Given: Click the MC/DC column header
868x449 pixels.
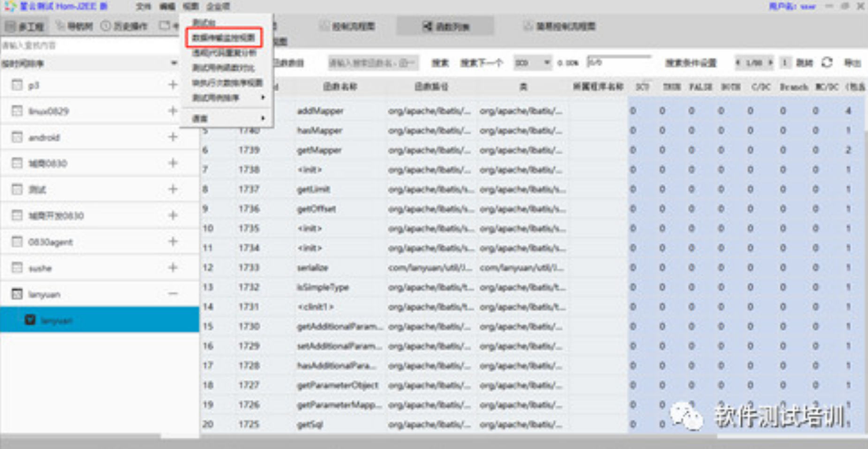Looking at the screenshot, I should [827, 87].
